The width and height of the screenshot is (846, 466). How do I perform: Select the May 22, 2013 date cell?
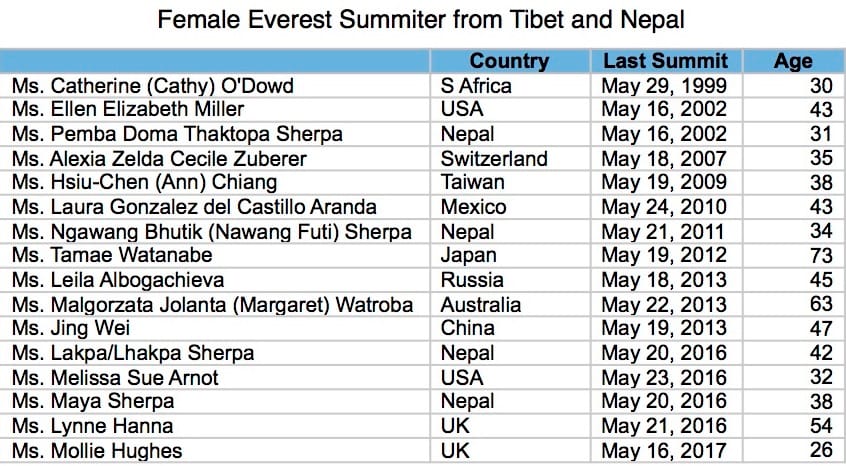click(664, 304)
